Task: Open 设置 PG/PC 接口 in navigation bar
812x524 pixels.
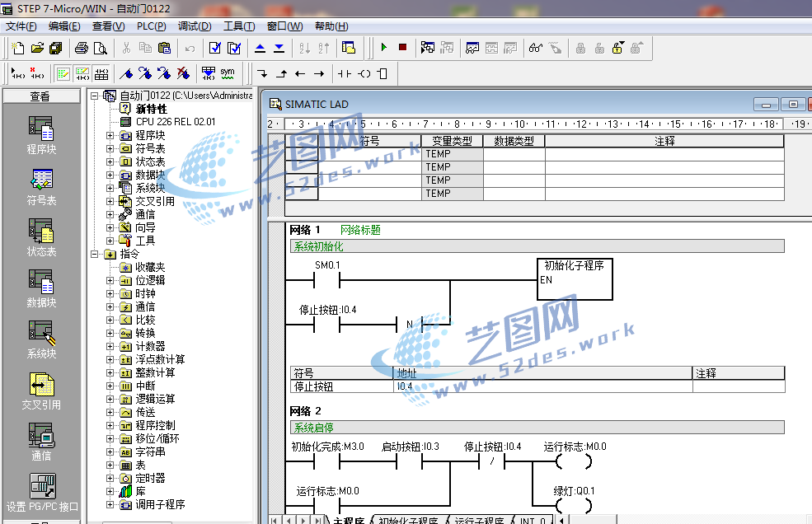Action: (x=42, y=493)
